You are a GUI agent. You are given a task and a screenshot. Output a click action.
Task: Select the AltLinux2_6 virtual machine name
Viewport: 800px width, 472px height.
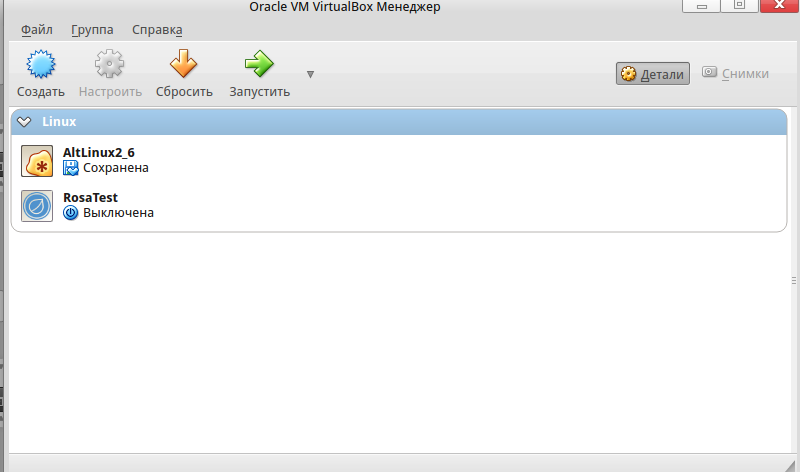(x=98, y=153)
